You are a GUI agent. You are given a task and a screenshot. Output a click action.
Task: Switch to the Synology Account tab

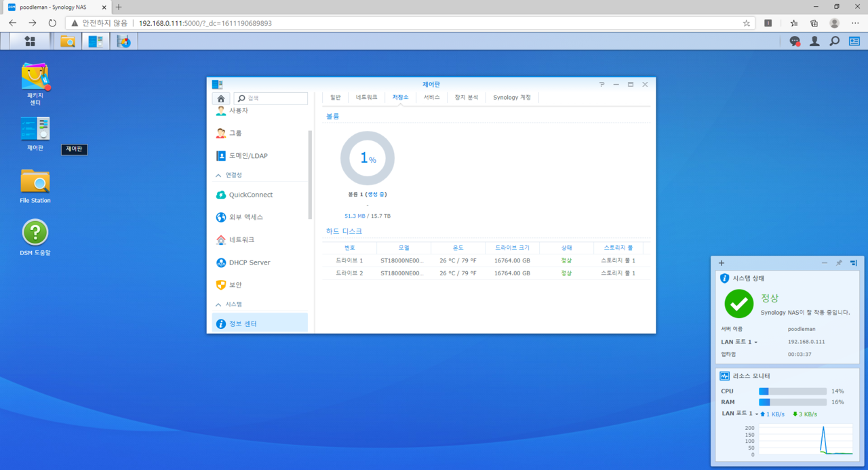click(x=512, y=98)
